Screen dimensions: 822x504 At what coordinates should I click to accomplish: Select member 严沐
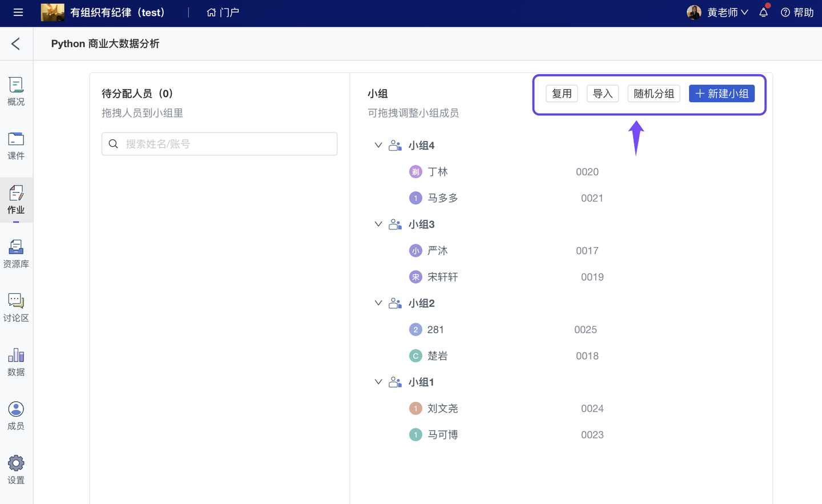(437, 251)
